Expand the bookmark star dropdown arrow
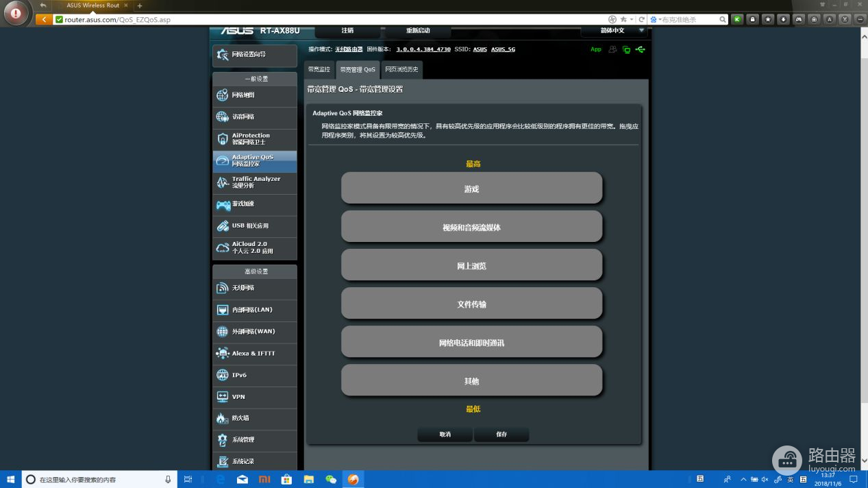This screenshot has width=868, height=488. pyautogui.click(x=632, y=19)
